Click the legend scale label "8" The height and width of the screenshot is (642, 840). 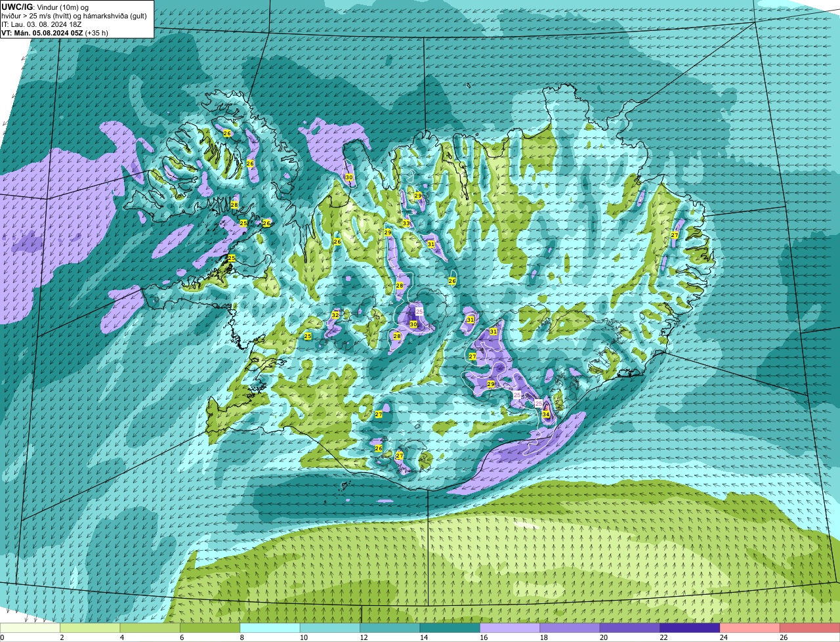(x=242, y=637)
